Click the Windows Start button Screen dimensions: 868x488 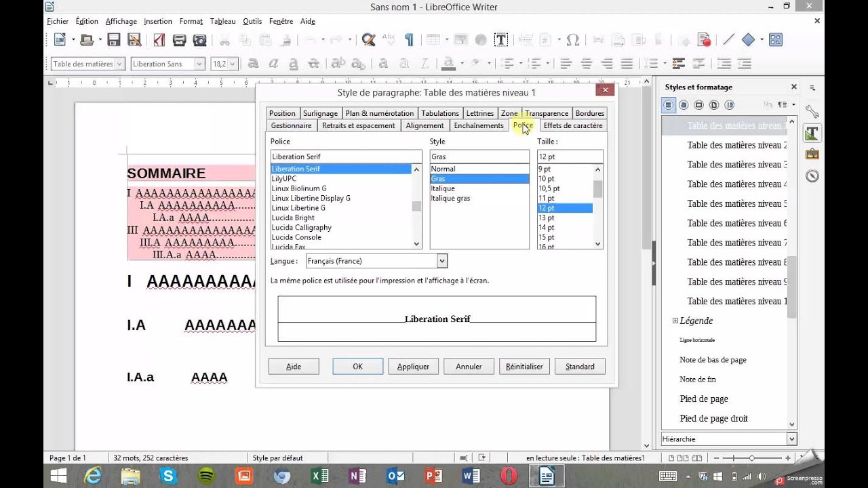point(59,476)
